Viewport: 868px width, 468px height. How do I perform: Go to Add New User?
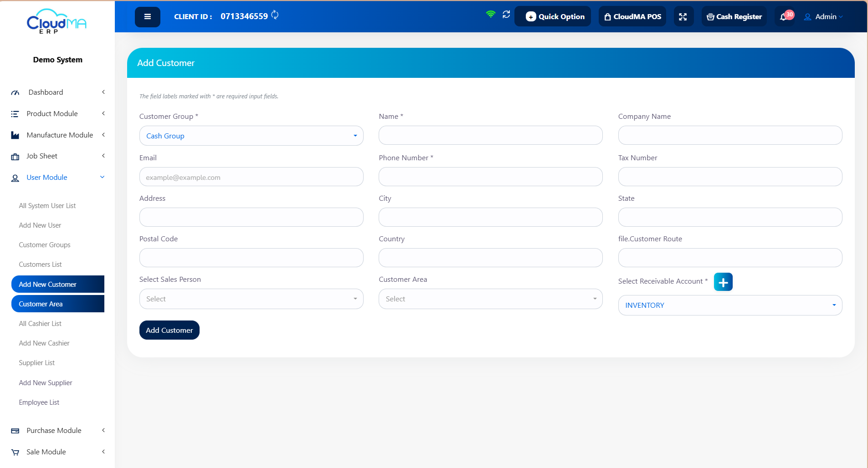point(40,225)
